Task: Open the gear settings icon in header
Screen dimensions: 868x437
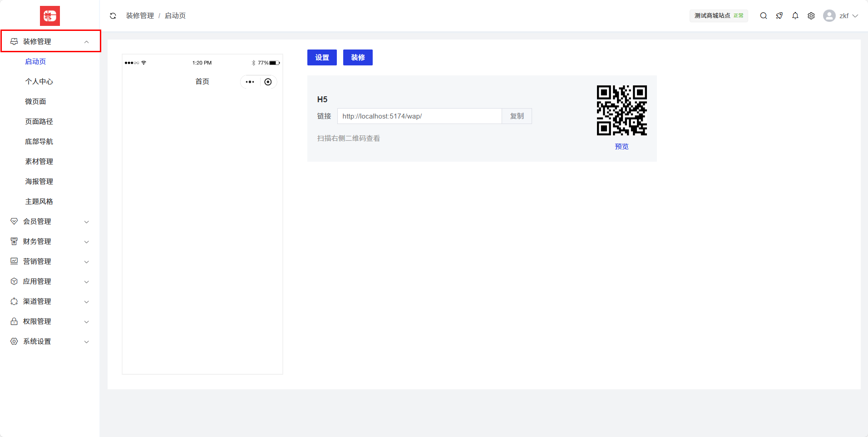Action: [x=811, y=16]
